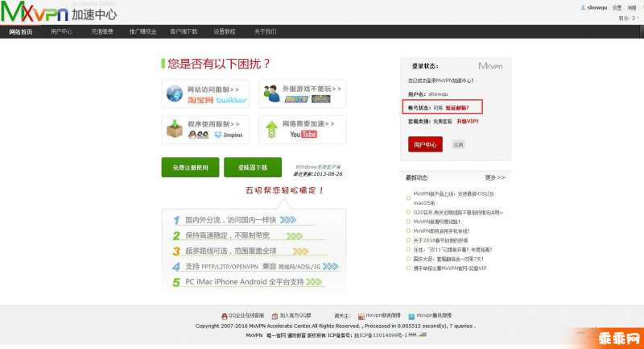
Task: Click the 五招帮您轻松搞定 heading text
Action: coord(284,190)
